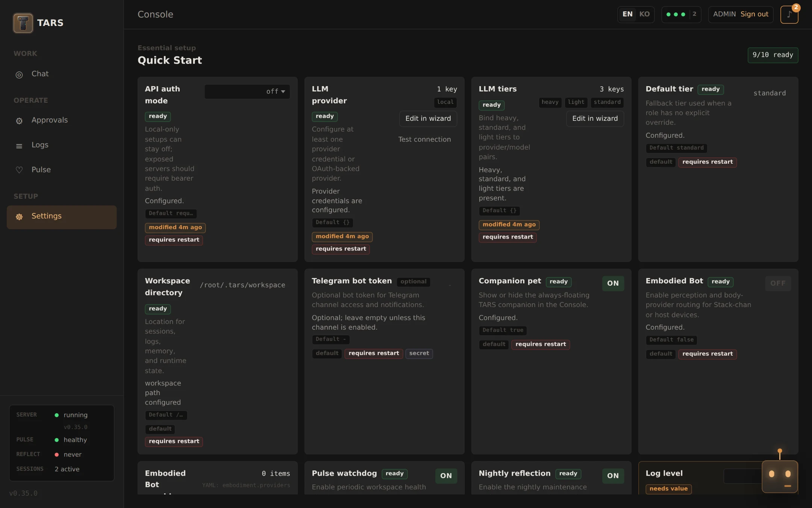Toggle Nightly reflection ON switch
This screenshot has width=812, height=508.
(613, 476)
